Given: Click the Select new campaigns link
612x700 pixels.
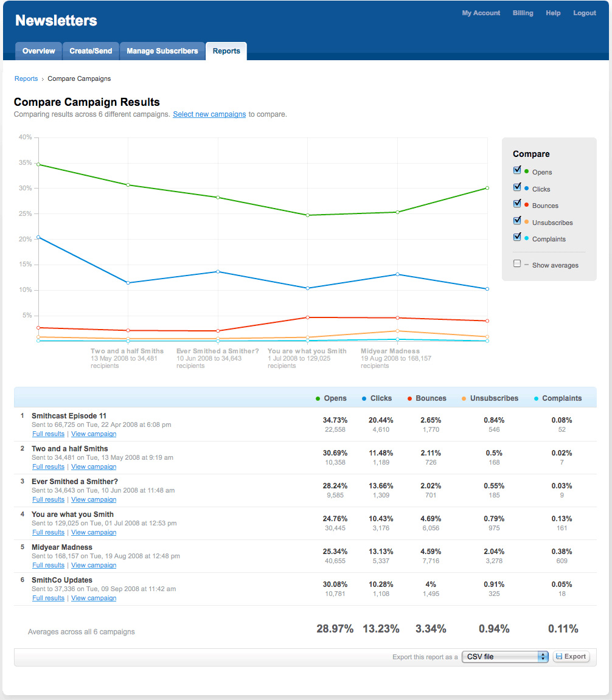Looking at the screenshot, I should (209, 114).
